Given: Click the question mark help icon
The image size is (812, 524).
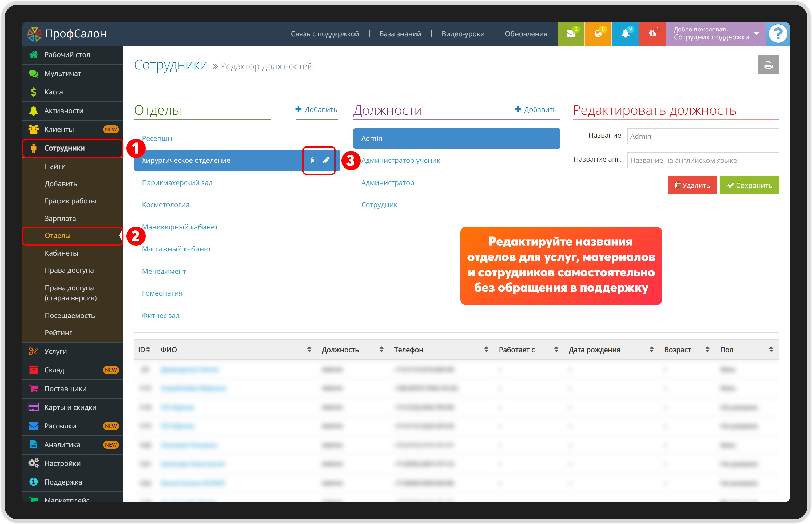Looking at the screenshot, I should (778, 34).
